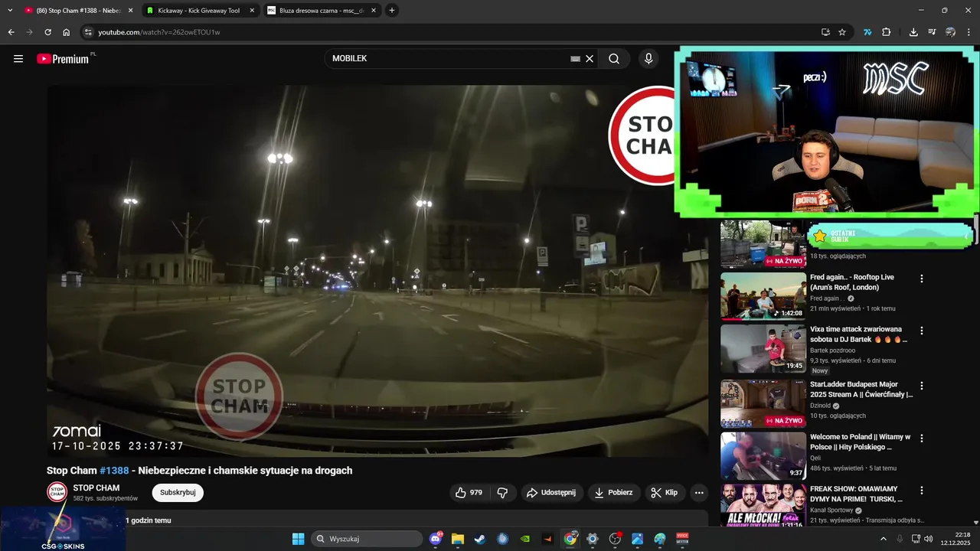
Task: Open File Explorer from the taskbar
Action: [458, 539]
